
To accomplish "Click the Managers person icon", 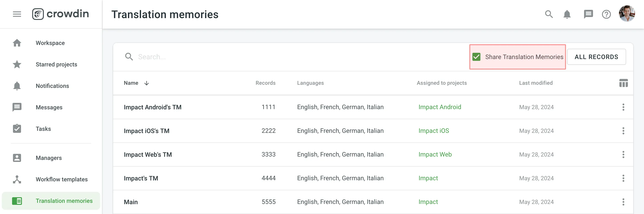I will [x=17, y=158].
